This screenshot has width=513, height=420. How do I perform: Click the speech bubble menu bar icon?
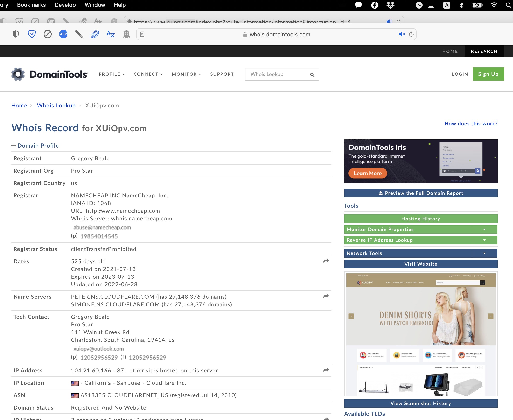358,5
